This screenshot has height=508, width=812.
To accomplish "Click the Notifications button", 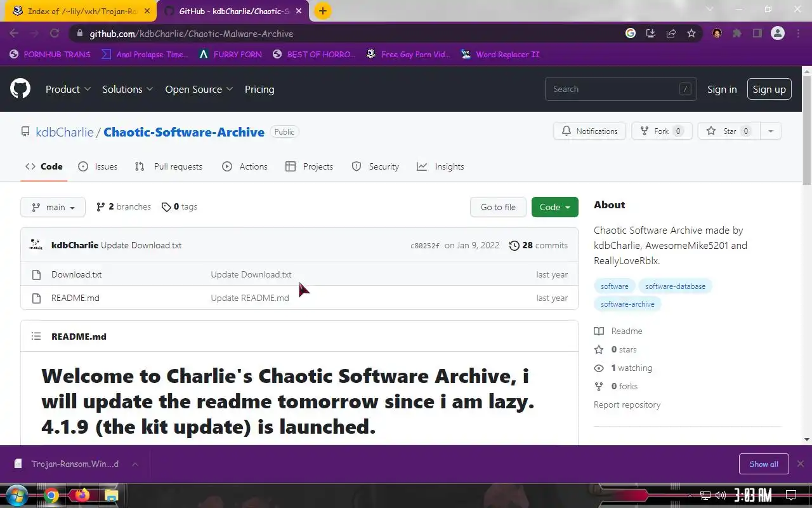I will coord(589,131).
